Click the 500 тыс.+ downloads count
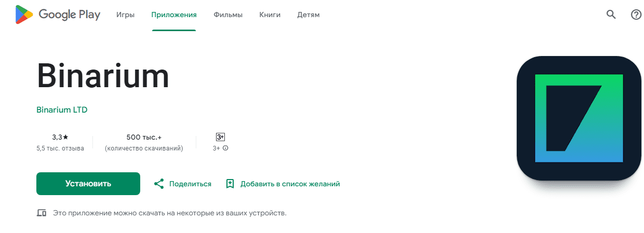Screen dimensions: 644x233 (144, 137)
